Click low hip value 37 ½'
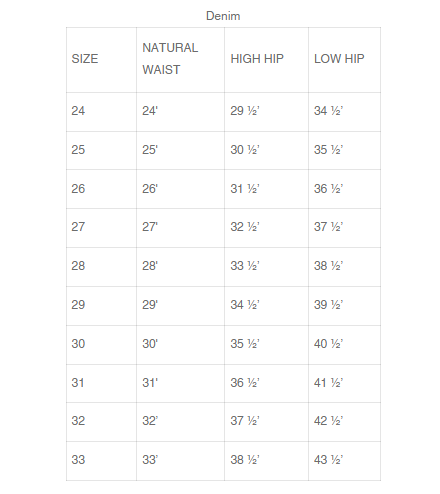This screenshot has width=440, height=494. point(328,227)
